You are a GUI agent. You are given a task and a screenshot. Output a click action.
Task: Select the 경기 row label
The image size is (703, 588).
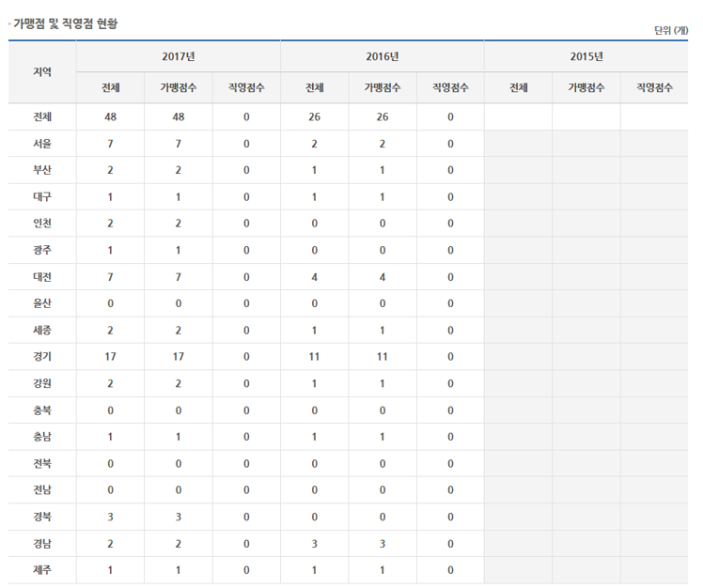(42, 357)
